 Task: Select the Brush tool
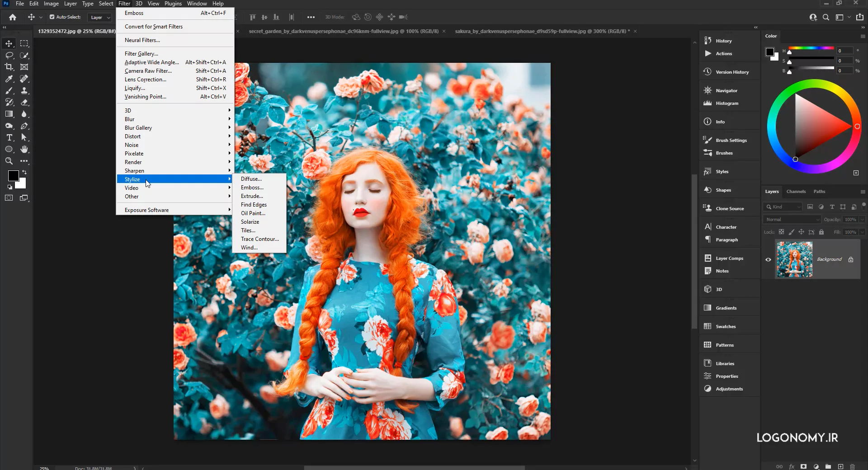(x=9, y=90)
